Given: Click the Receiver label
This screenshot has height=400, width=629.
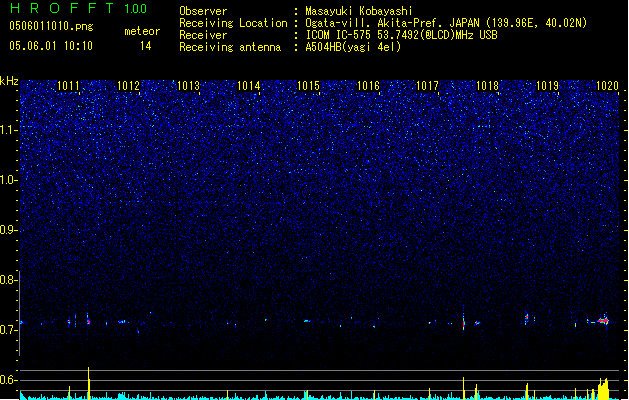Looking at the screenshot, I should 203,35.
